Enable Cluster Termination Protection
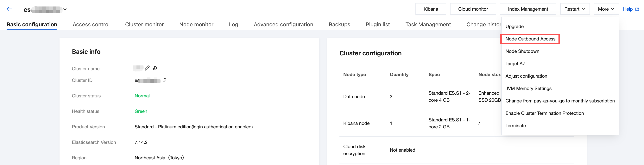The image size is (644, 165). point(545,113)
